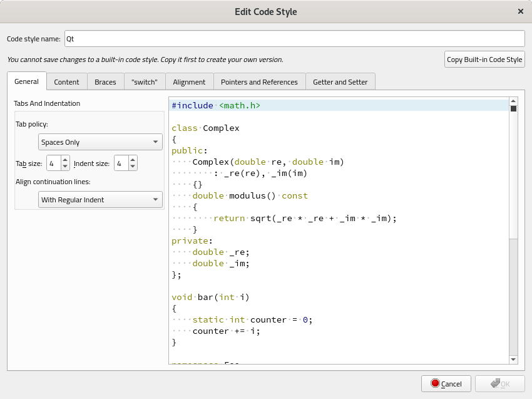This screenshot has width=532, height=399.
Task: Decrease Tab size with down arrow
Action: coord(66,167)
